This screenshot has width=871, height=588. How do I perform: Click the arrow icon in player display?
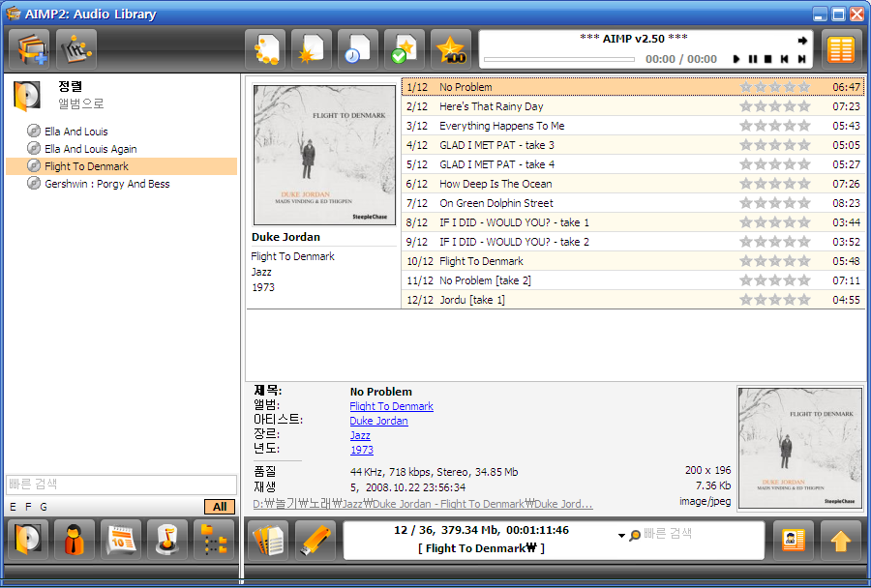(x=802, y=40)
